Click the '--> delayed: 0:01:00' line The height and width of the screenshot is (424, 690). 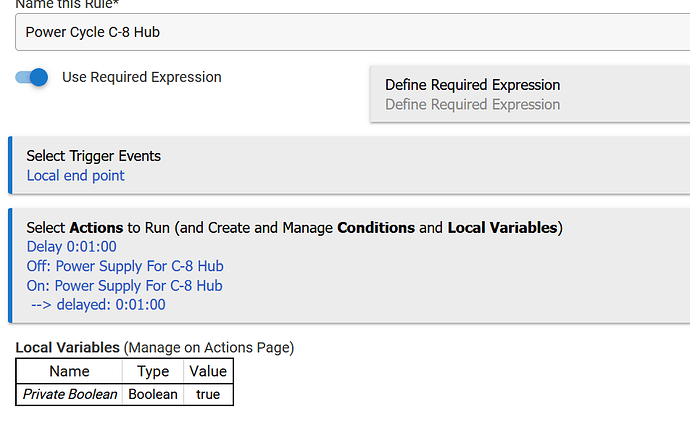pos(99,304)
